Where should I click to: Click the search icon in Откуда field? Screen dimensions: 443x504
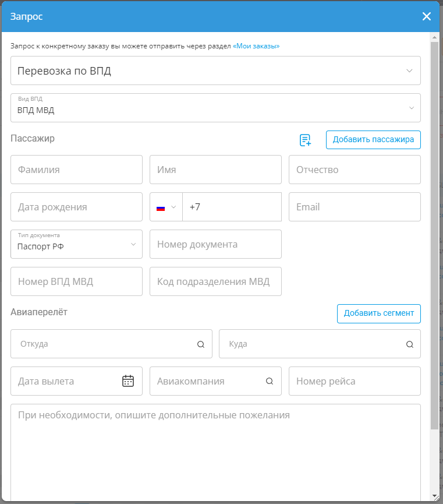click(201, 344)
